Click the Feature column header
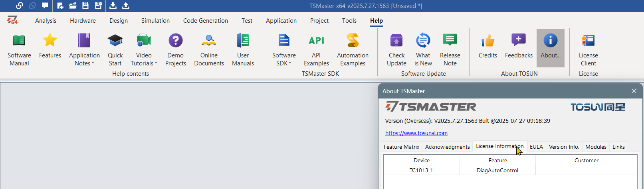The image size is (644, 189). pos(498,160)
